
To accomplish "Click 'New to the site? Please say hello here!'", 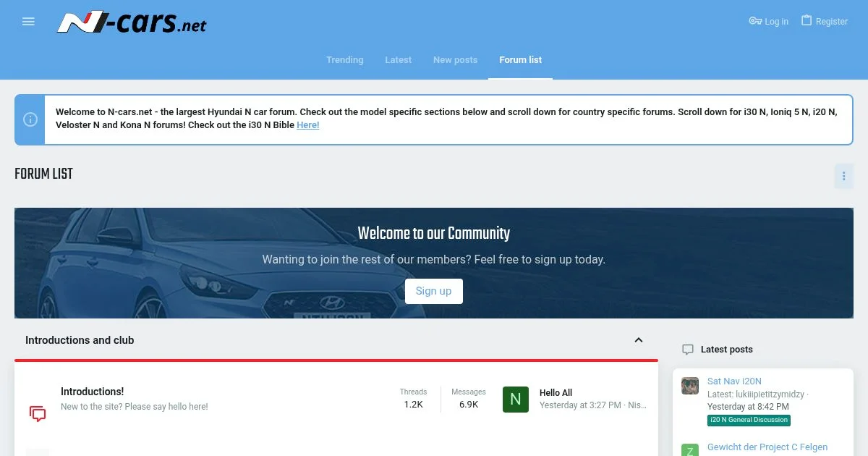I will tap(135, 407).
